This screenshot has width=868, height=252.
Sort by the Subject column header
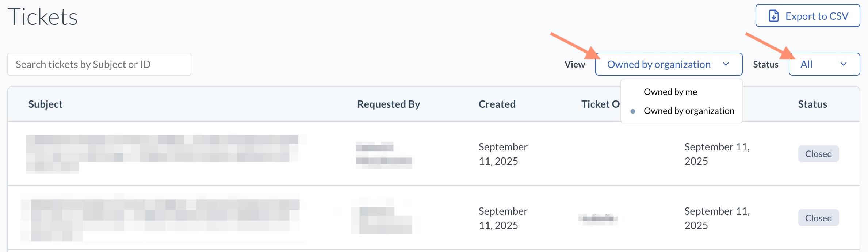click(45, 104)
